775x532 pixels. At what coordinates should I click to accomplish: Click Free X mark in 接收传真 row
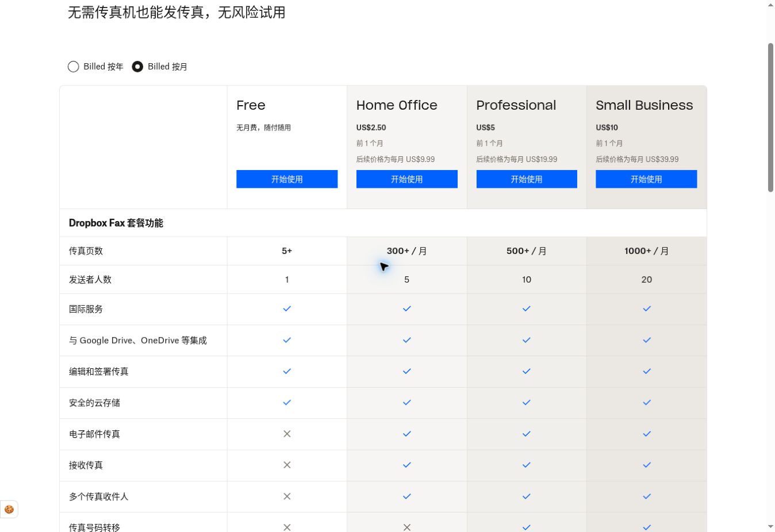[287, 465]
